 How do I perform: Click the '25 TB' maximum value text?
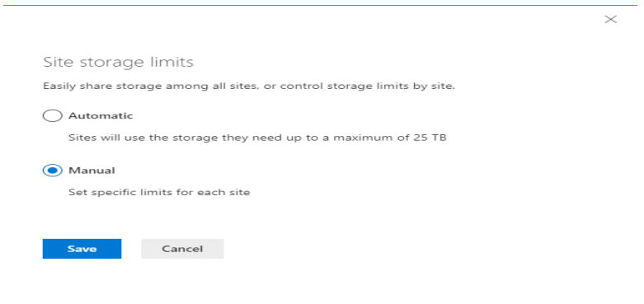430,137
